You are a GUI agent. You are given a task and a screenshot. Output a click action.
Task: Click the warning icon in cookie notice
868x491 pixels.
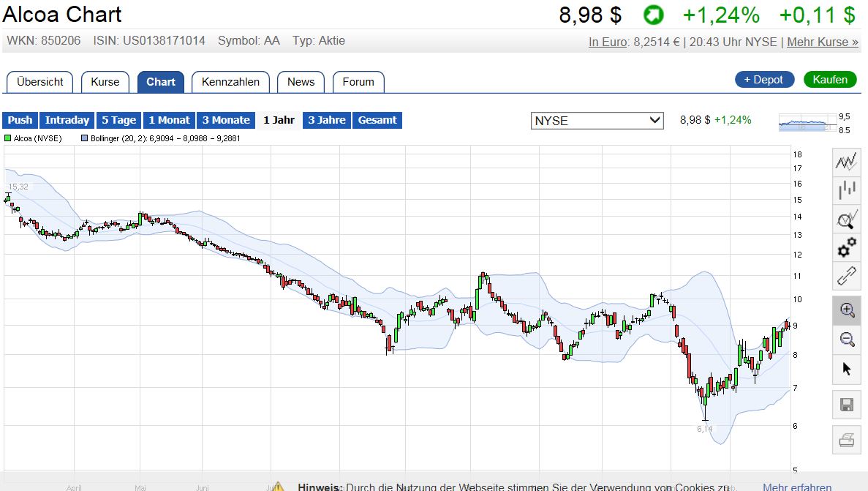(277, 487)
